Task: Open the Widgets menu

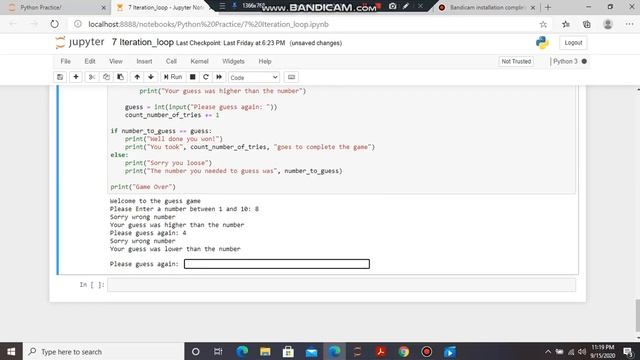Action: coord(233,61)
